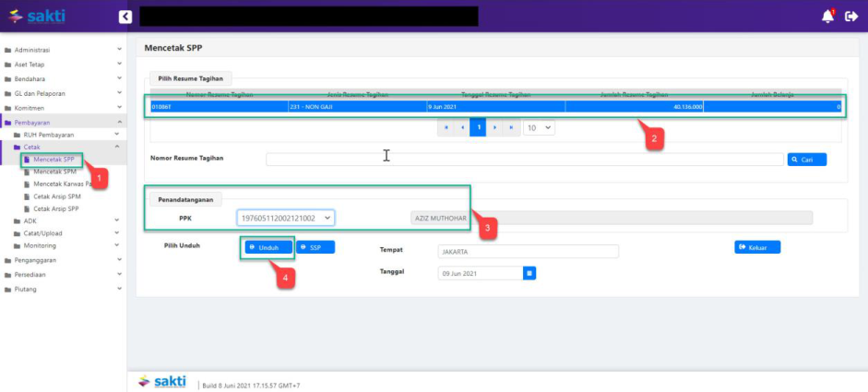Image resolution: width=868 pixels, height=392 pixels.
Task: Go to the next pagination page icon
Action: click(495, 127)
